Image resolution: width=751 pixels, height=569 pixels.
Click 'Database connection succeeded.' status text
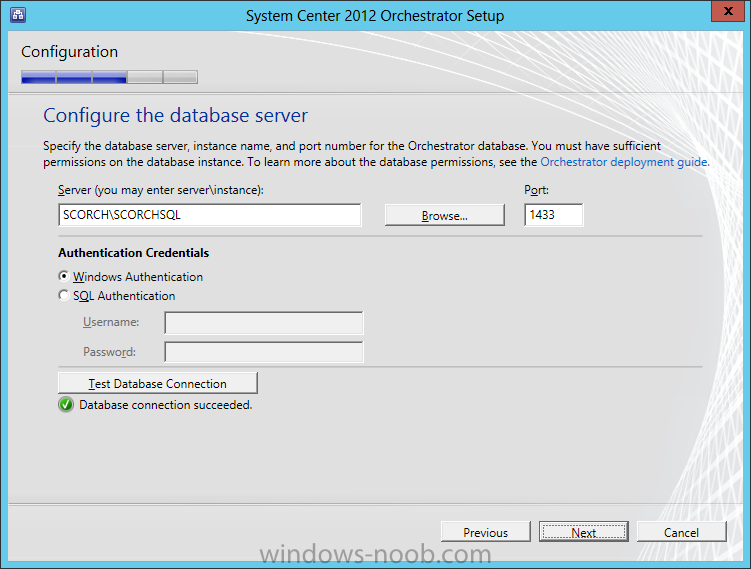coord(166,405)
